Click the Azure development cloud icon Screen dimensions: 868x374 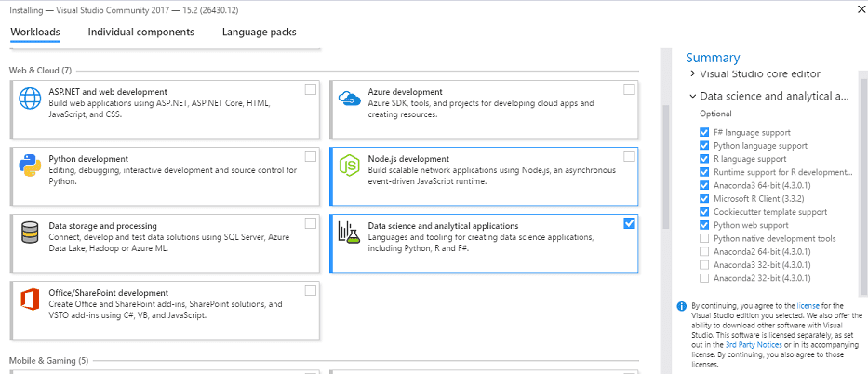pos(349,100)
